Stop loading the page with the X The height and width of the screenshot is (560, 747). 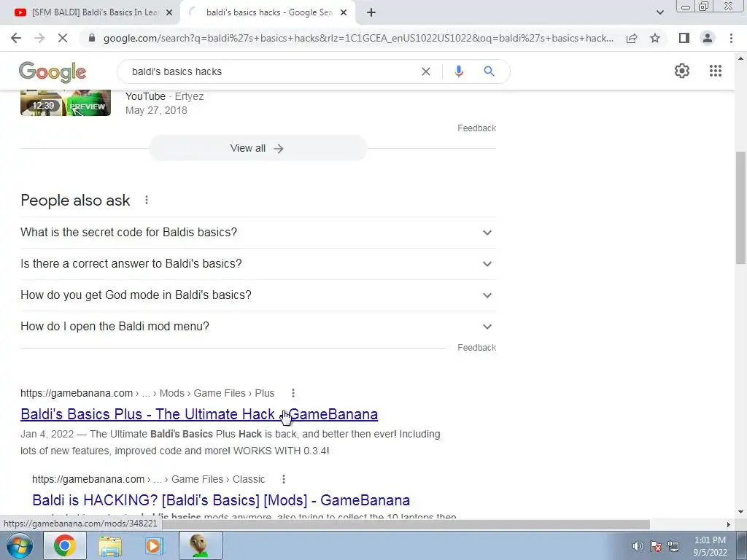[63, 38]
